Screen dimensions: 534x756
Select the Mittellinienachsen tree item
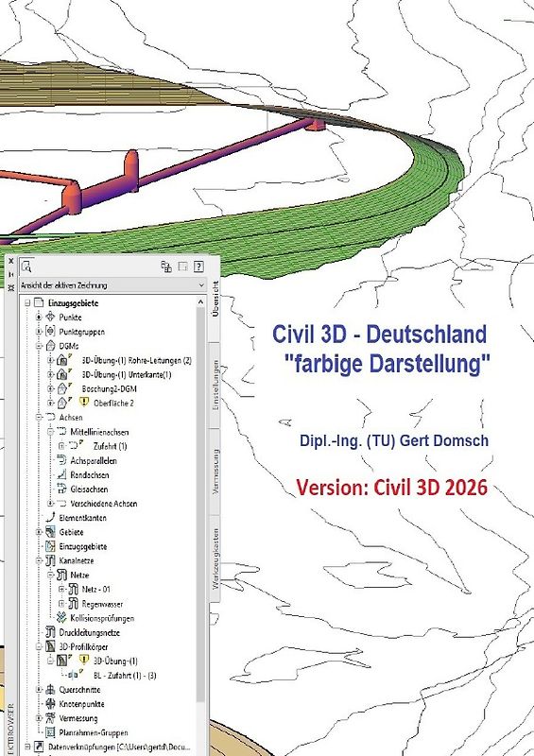coord(99,432)
